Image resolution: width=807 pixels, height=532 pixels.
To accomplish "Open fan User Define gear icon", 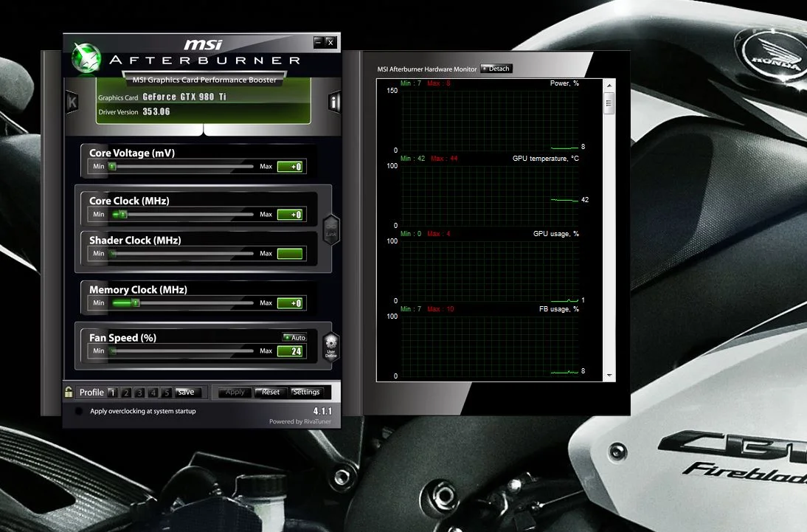I will click(331, 346).
